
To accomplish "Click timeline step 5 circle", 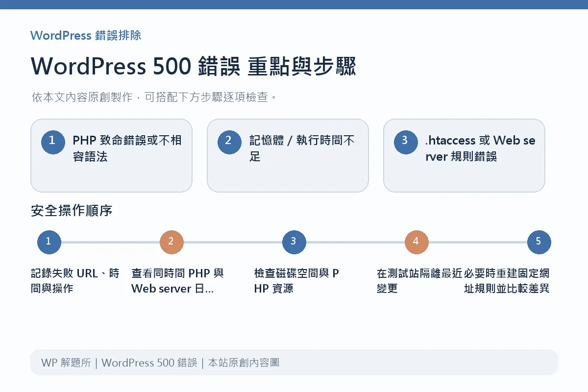I will click(x=539, y=242).
